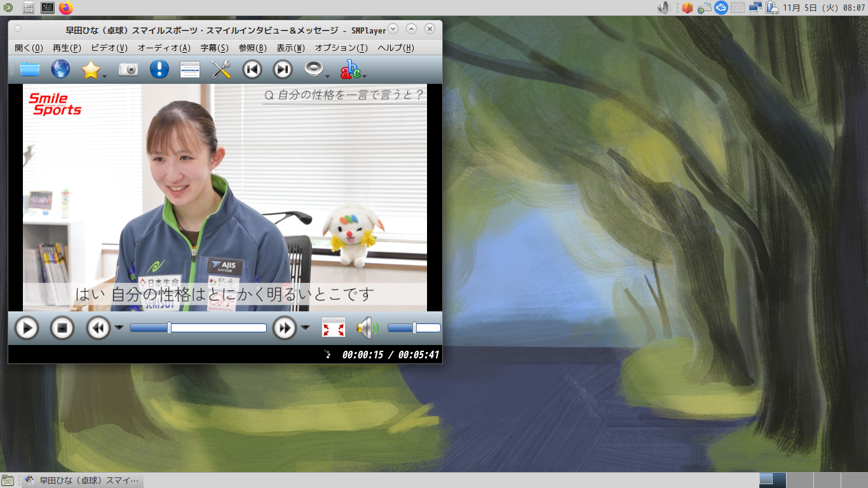
Task: Open the ビデオ(V) menu
Action: pyautogui.click(x=109, y=48)
